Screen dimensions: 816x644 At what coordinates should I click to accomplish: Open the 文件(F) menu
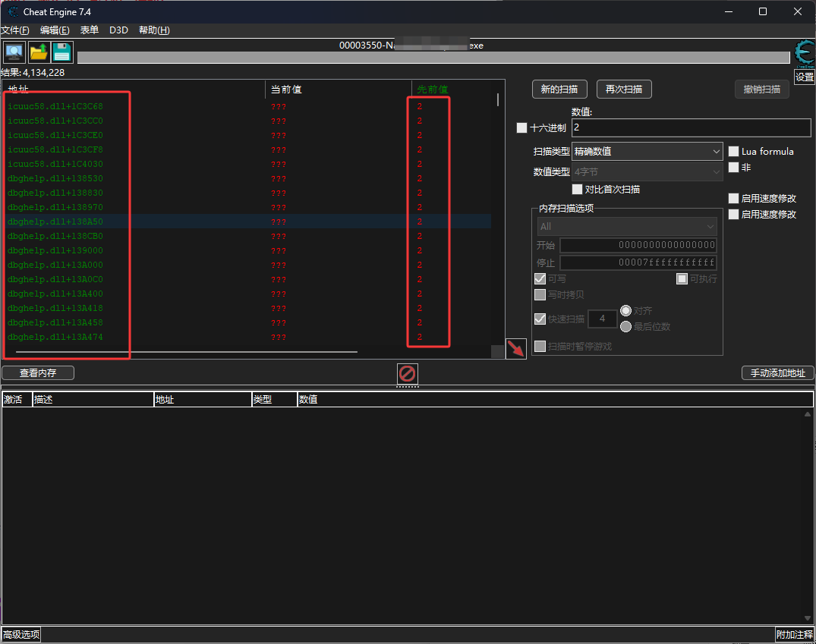[x=15, y=30]
